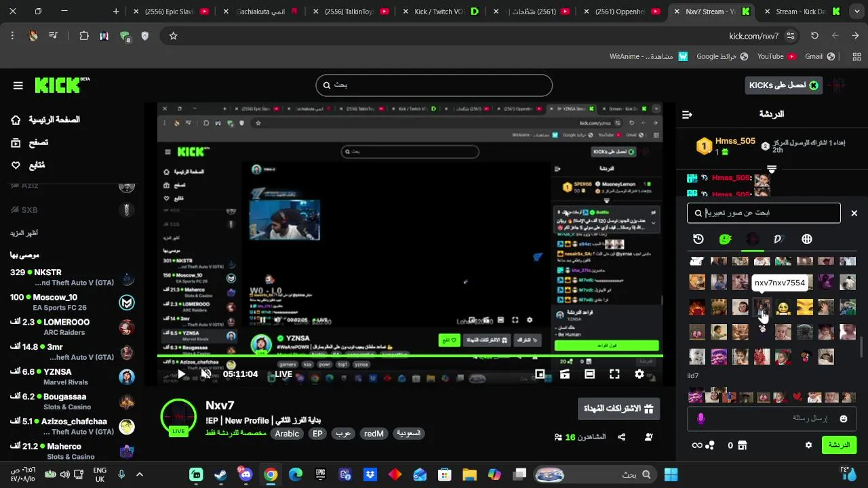
Task: Collapse the chat panel using the arrow icon
Action: click(x=687, y=115)
